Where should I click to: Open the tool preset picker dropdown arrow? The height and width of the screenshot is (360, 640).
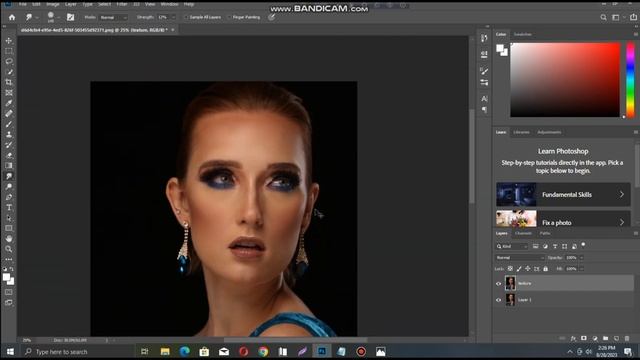[x=37, y=18]
